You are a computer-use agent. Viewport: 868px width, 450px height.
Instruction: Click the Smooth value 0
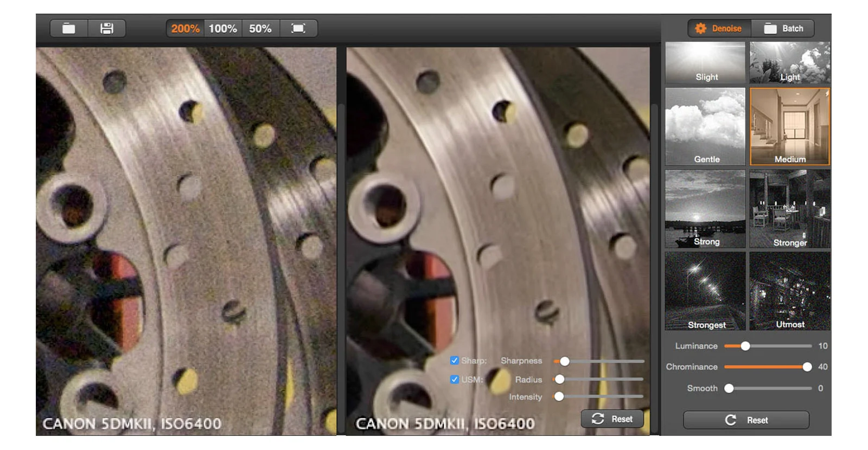821,388
